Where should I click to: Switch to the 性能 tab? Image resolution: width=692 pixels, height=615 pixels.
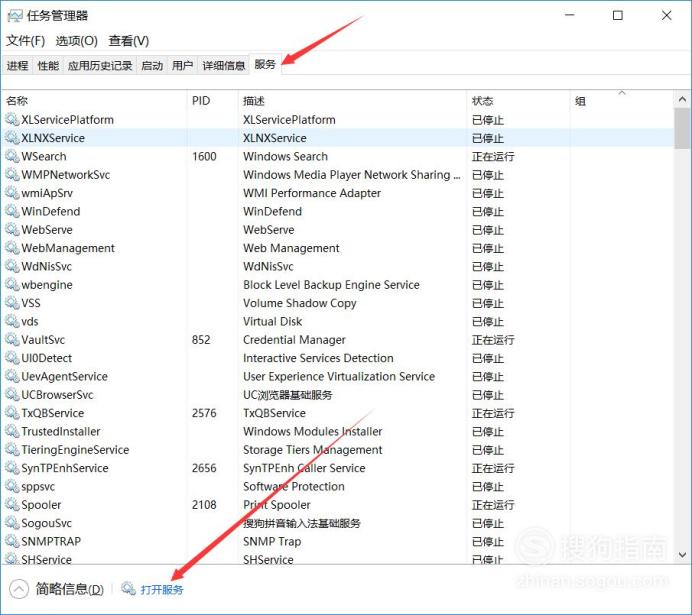click(48, 66)
